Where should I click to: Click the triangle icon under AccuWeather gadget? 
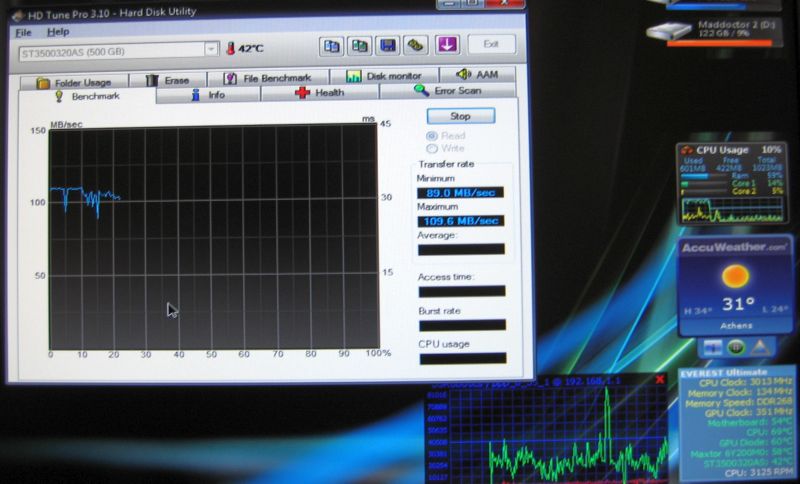click(x=760, y=347)
